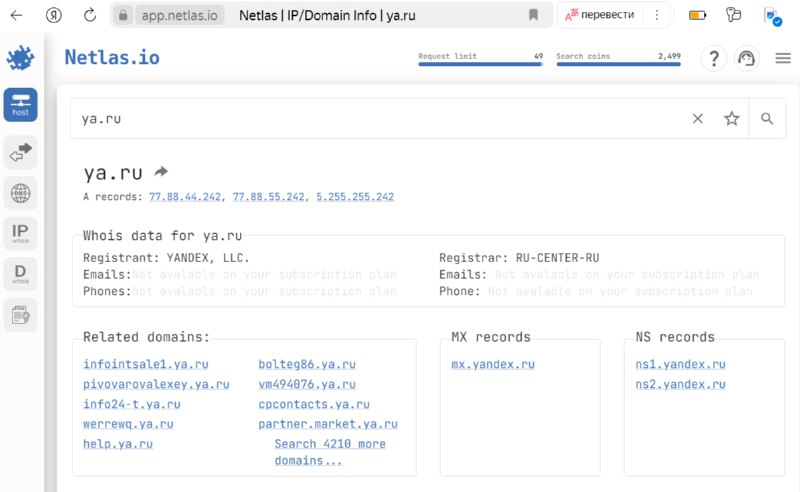Click the Request limit progress bar
This screenshot has width=800, height=492.
(x=481, y=64)
